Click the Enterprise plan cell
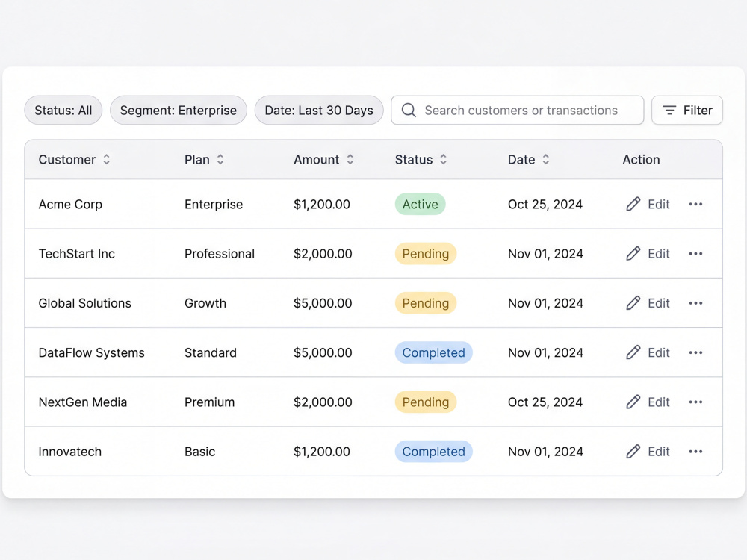Image resolution: width=747 pixels, height=560 pixels. click(214, 205)
